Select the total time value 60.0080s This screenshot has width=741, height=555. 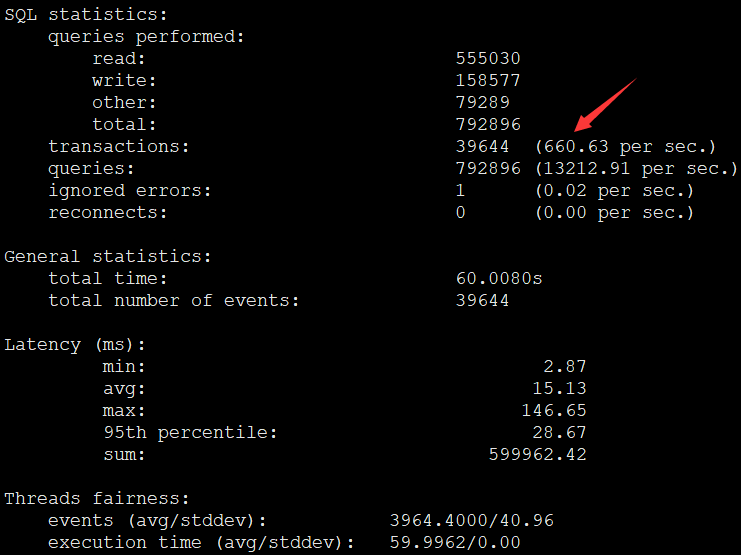499,278
